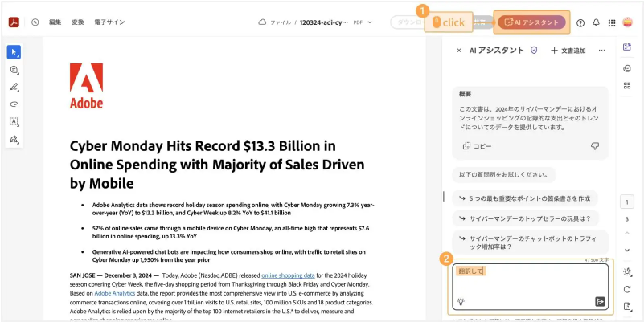Click the panel divider handle left of AI panel
The image size is (644, 322).
point(444,196)
